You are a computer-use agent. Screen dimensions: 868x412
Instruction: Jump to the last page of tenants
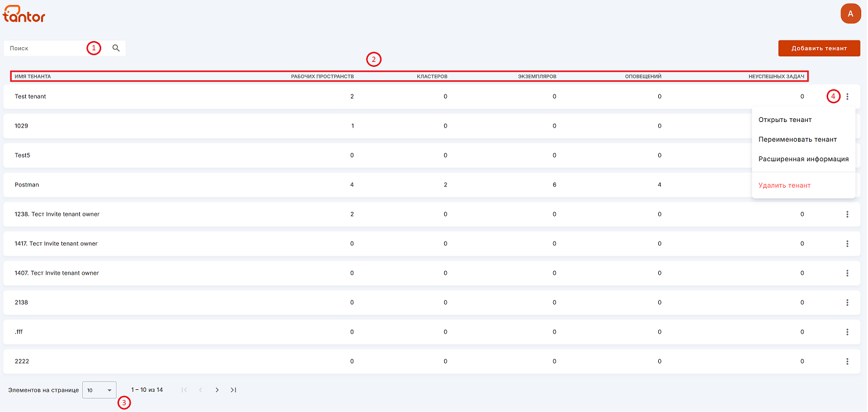(234, 390)
